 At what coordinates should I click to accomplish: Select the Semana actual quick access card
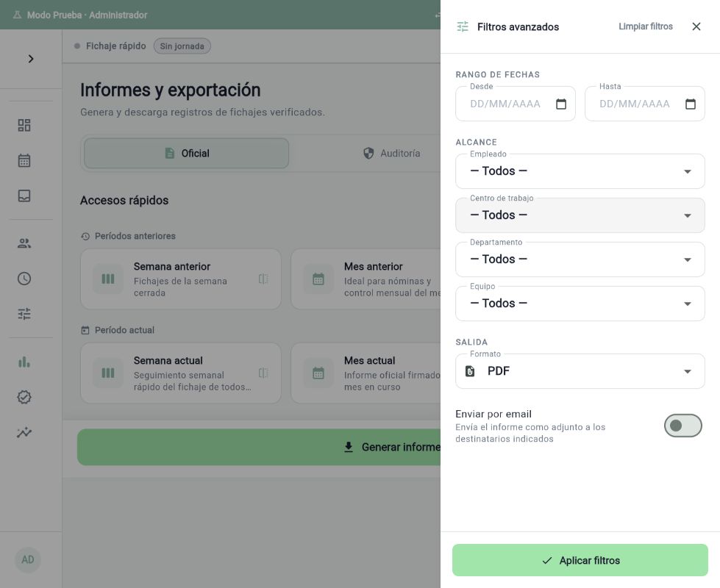(181, 373)
